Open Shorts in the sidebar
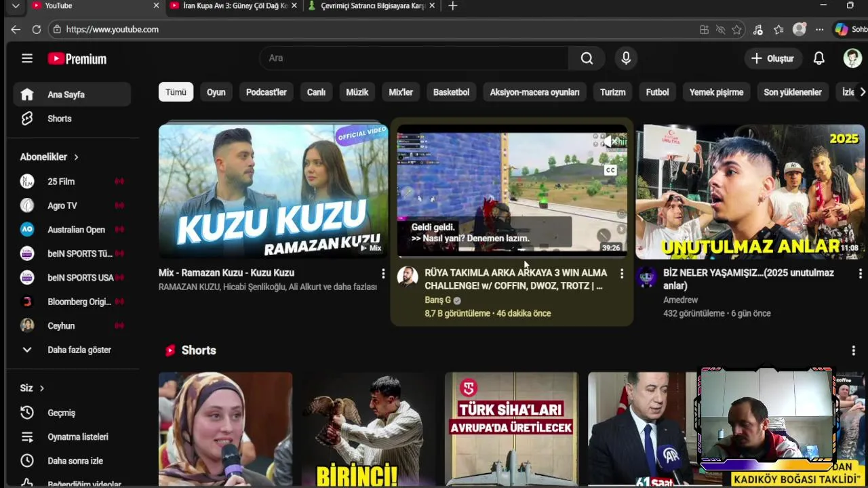 pos(72,119)
